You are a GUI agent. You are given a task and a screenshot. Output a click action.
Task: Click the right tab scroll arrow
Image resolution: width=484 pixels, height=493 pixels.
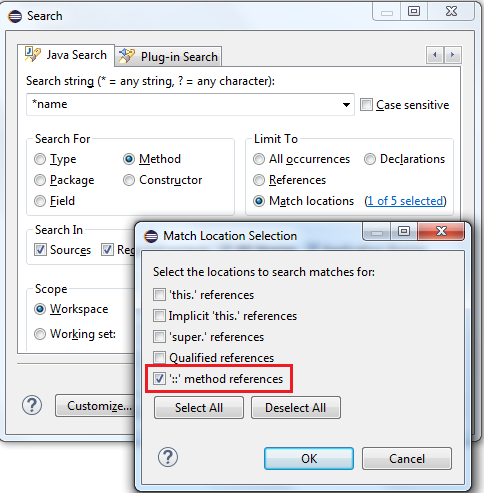[x=452, y=55]
